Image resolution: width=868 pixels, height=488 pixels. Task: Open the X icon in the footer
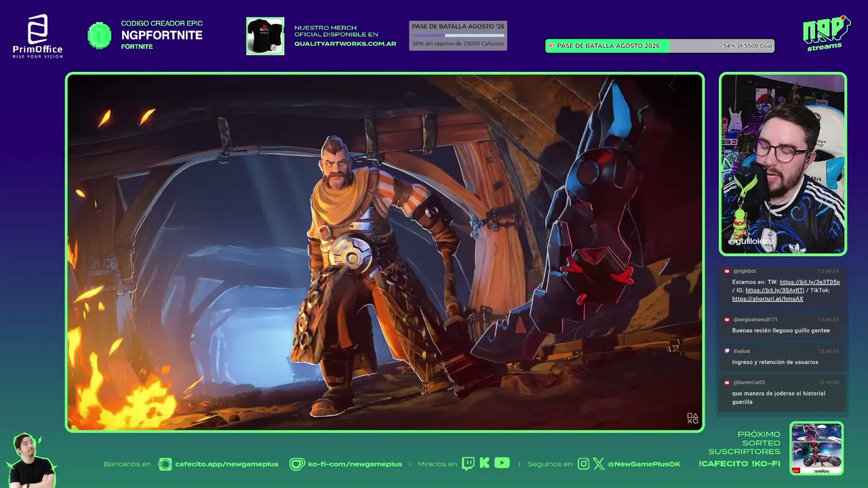pyautogui.click(x=598, y=464)
